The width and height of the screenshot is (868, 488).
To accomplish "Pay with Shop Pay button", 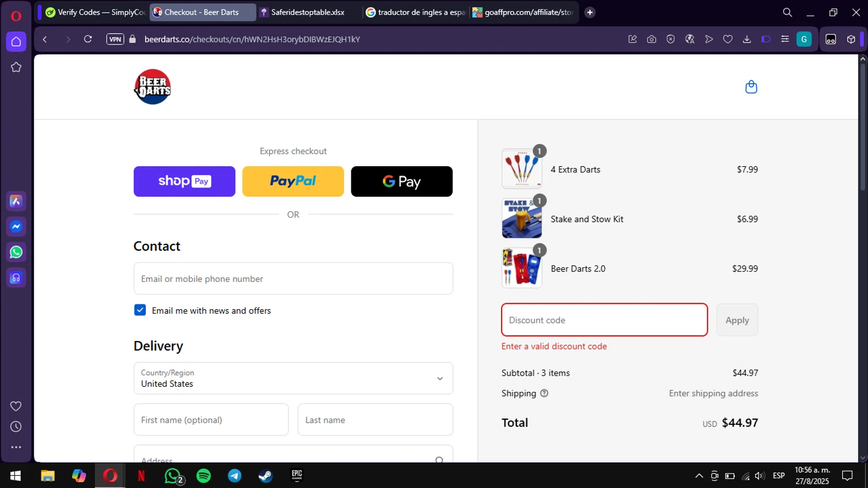I will click(x=185, y=181).
